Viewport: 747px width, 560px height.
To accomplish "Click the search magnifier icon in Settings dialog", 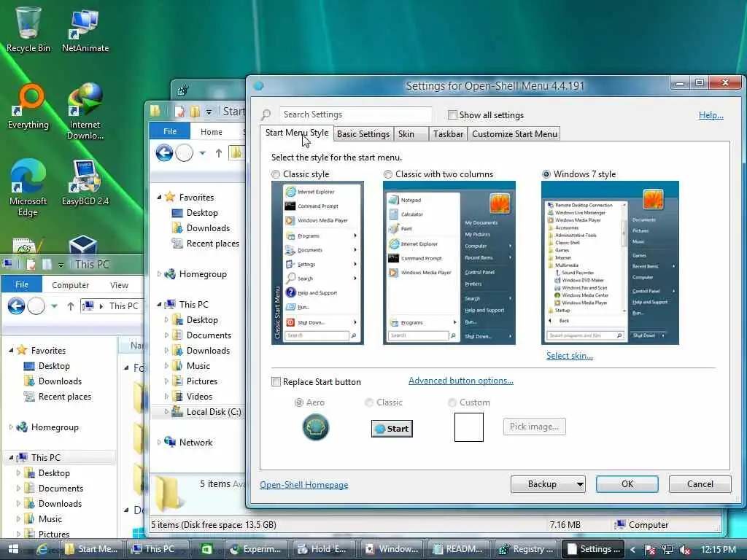I will 266,114.
